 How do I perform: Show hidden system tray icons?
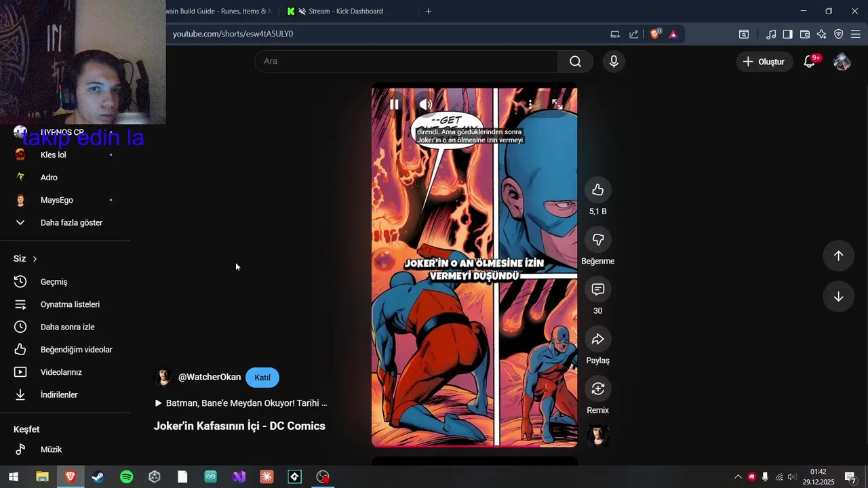pyautogui.click(x=738, y=477)
